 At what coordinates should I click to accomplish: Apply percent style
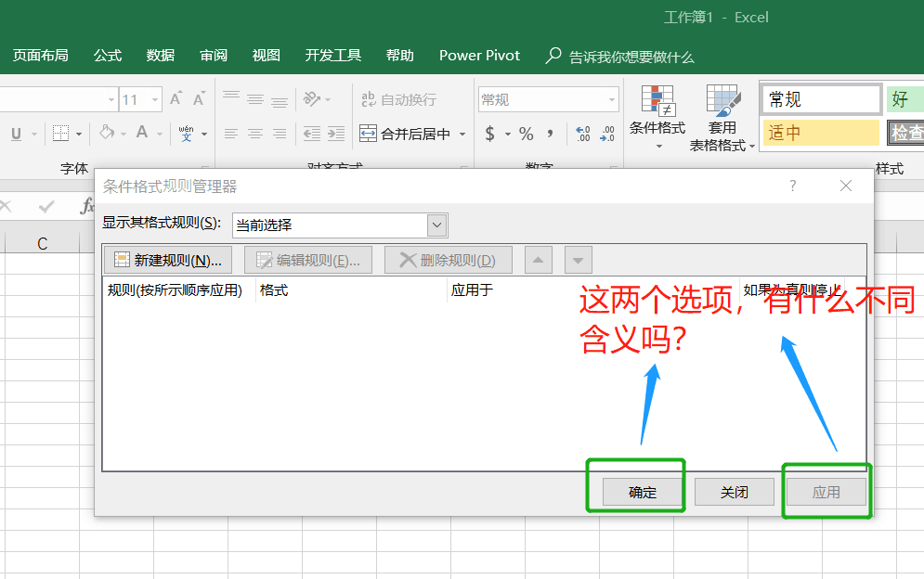527,134
